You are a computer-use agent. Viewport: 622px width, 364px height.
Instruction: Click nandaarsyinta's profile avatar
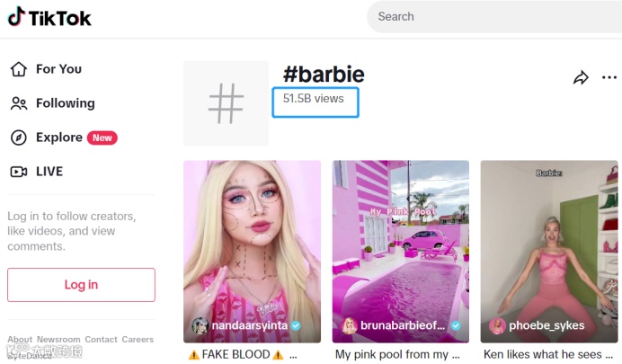(x=200, y=325)
